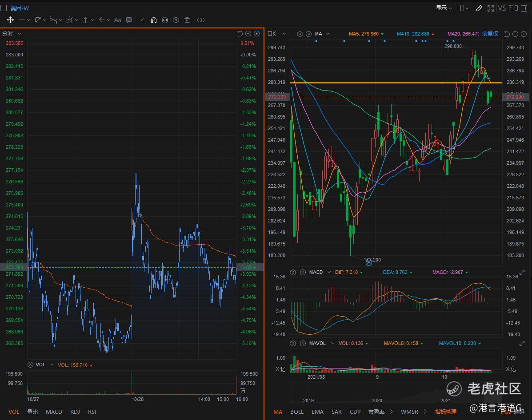Remove the MAVOL indicator with X

click(303, 343)
